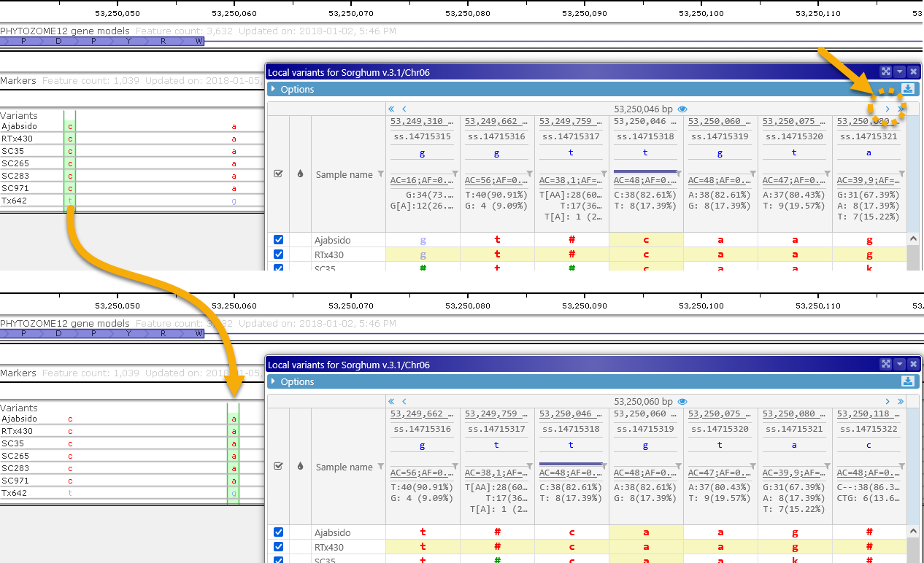The width and height of the screenshot is (924, 563).
Task: Select Markers track label in lower view
Action: pyautogui.click(x=18, y=373)
